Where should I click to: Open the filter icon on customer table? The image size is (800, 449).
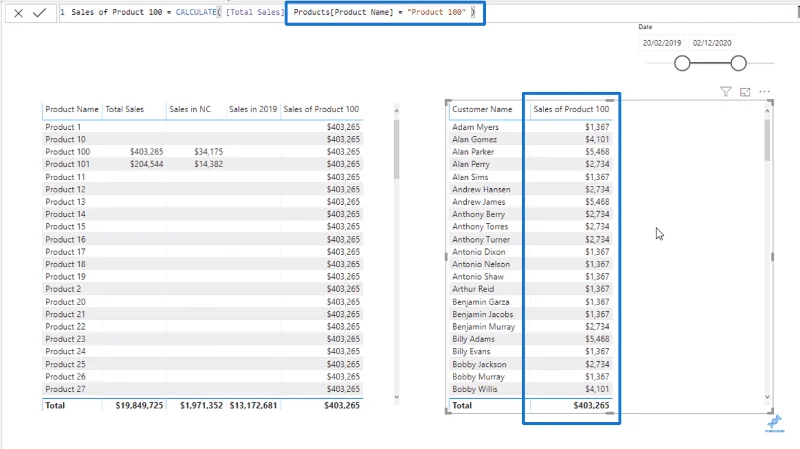click(x=726, y=92)
